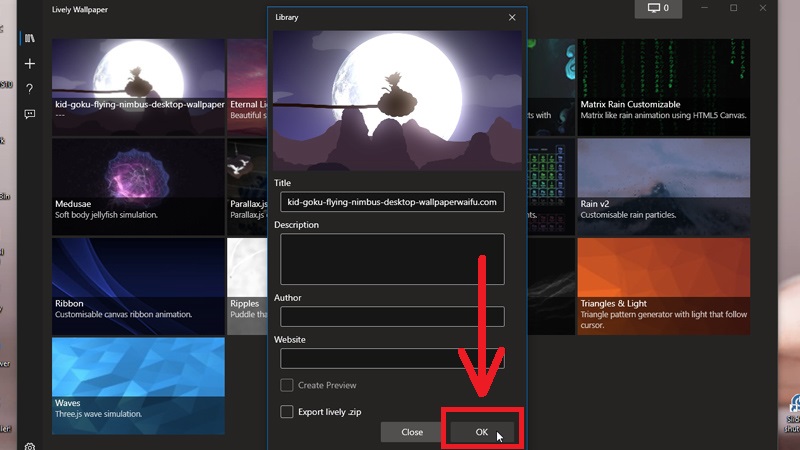
Task: Open the Help question mark icon
Action: point(30,89)
